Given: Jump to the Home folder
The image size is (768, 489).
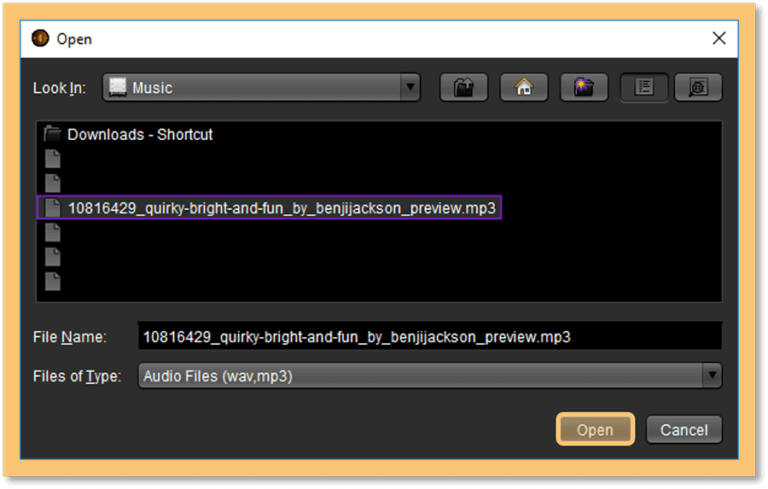Looking at the screenshot, I should [x=524, y=88].
